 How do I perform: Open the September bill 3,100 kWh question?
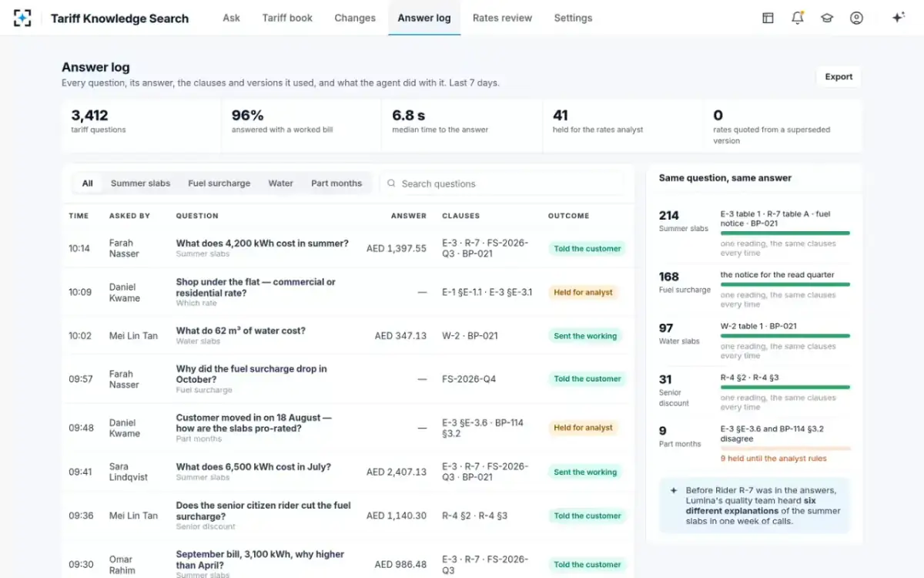[x=259, y=560]
